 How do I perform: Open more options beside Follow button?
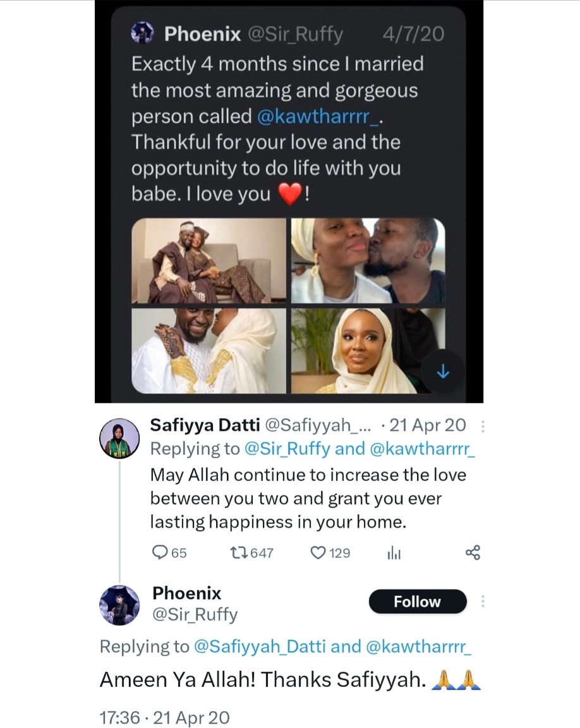tap(483, 601)
